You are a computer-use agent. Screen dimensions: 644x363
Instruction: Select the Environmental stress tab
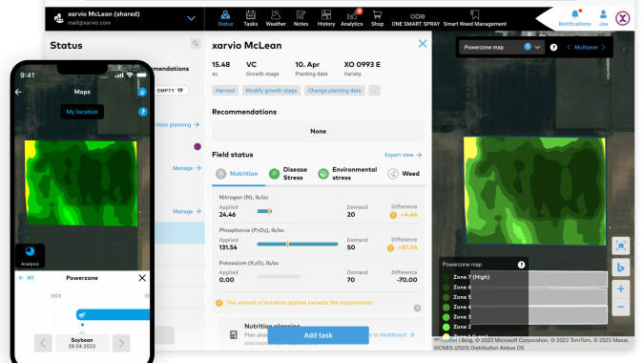click(347, 174)
